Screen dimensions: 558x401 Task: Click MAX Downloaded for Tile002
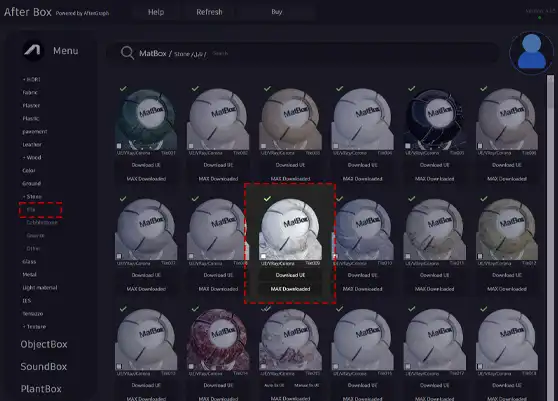click(218, 179)
